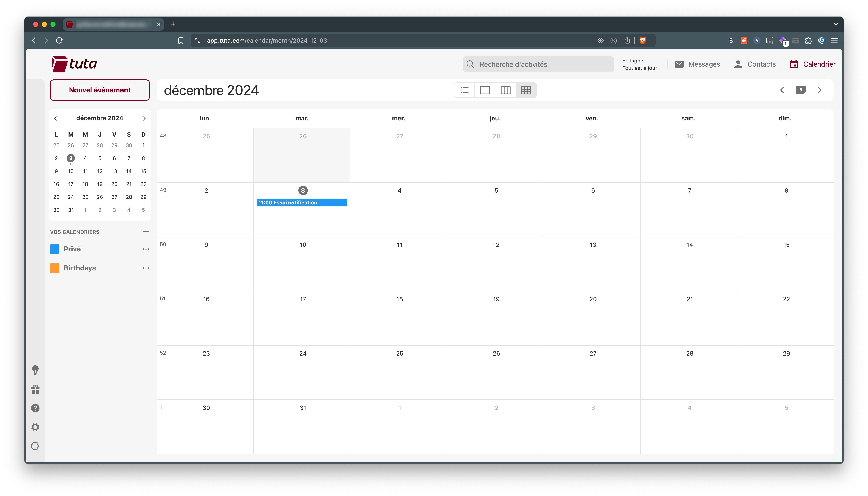Click the lightbulb news icon
Viewport: 868px width, 496px height.
(35, 370)
